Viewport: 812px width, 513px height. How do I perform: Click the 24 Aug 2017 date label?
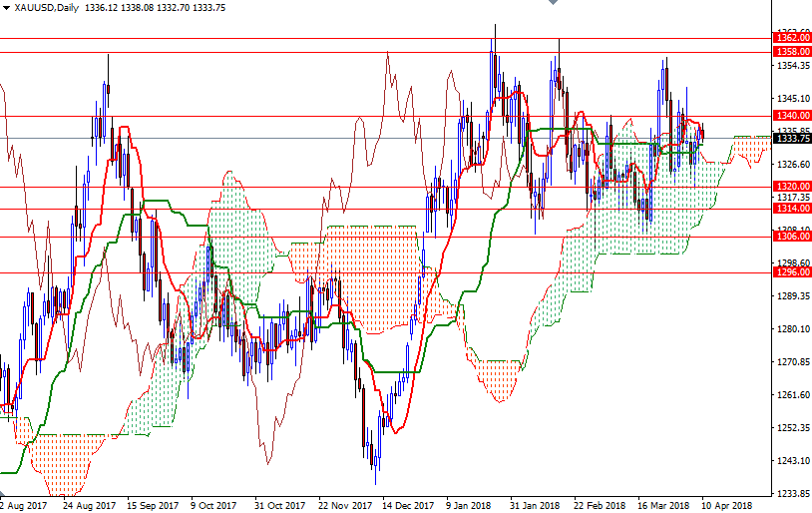89,505
